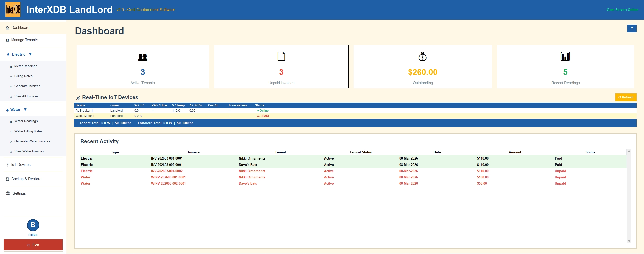Click the Recent Activity scrollbar down arrow

coord(629,241)
